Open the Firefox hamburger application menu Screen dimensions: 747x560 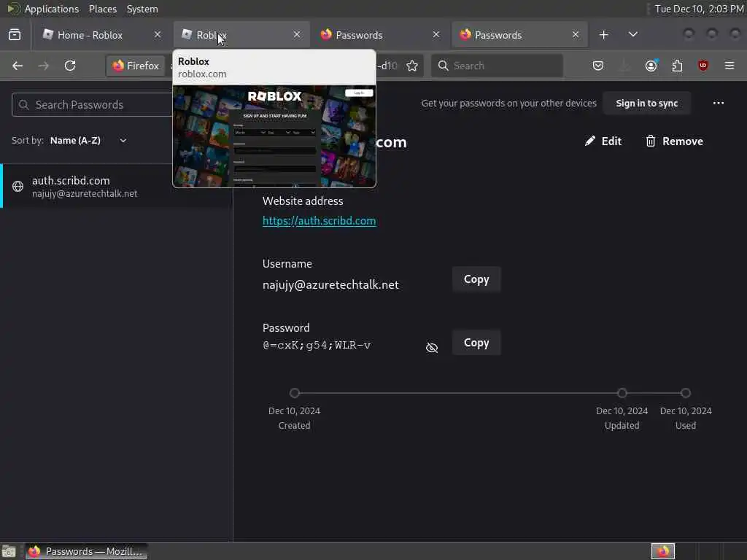click(729, 66)
